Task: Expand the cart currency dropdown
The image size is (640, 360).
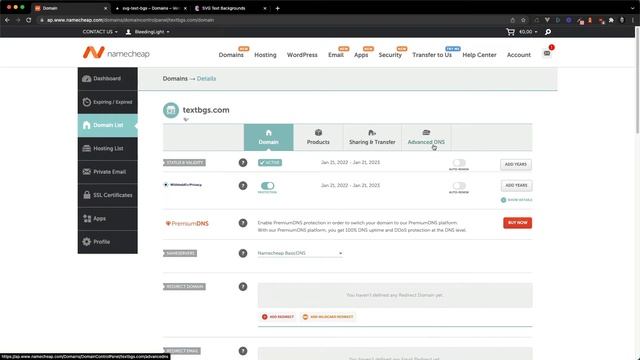Action: [x=528, y=32]
